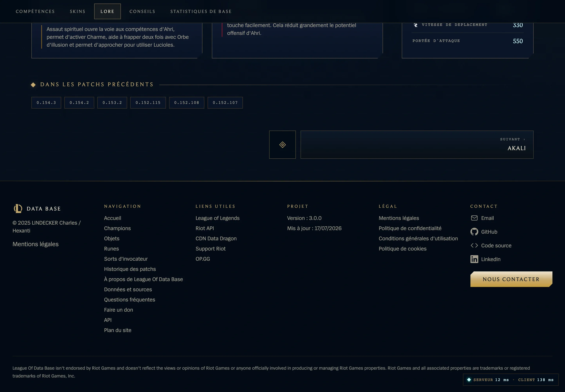This screenshot has height=392, width=565.
Task: Click the movement speed boot icon
Action: 416,25
